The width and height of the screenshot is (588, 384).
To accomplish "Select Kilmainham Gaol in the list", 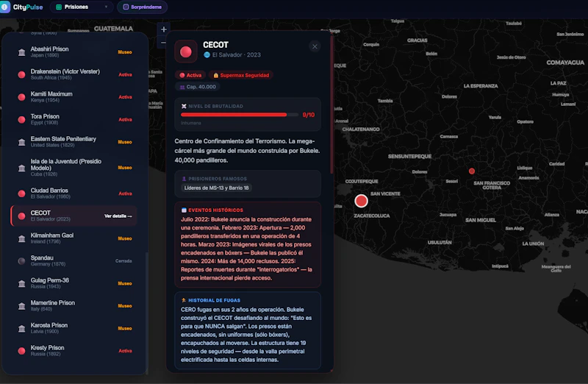I will [x=74, y=238].
